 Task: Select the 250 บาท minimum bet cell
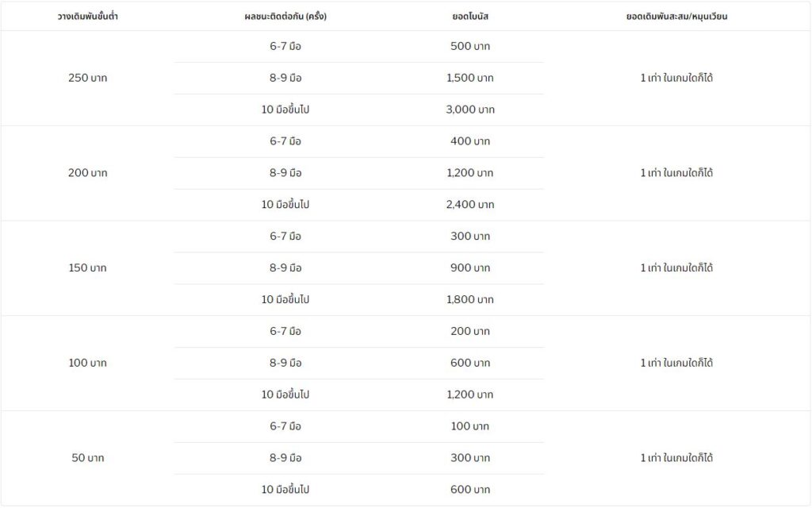click(87, 78)
